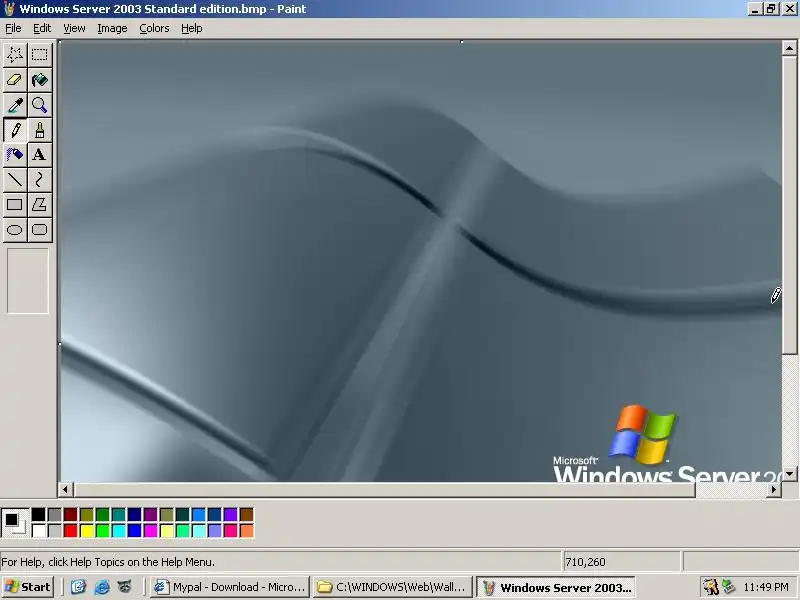Click the network computers tray icon
Viewport: 800px width, 600px height.
pyautogui.click(x=729, y=587)
